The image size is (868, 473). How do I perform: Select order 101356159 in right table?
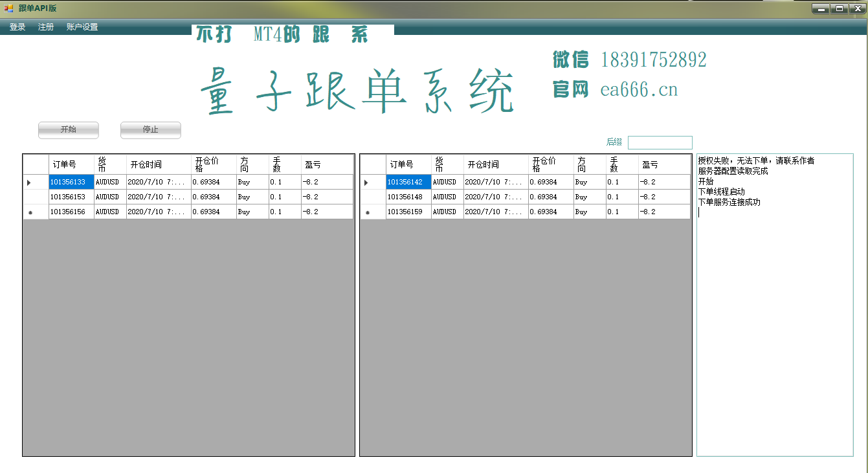(x=409, y=212)
